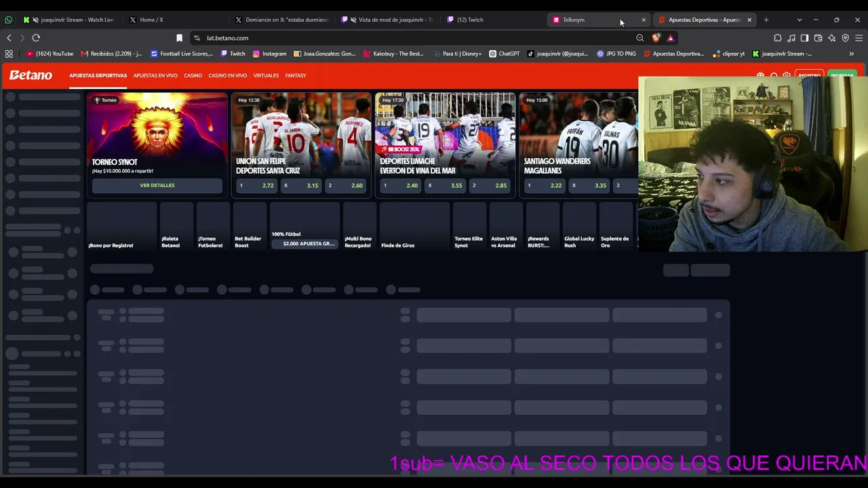
Task: Open the ¡Ruleta Betano! promo
Action: (176, 227)
